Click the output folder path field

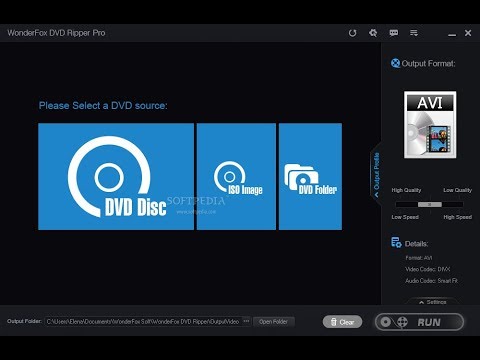tap(143, 322)
